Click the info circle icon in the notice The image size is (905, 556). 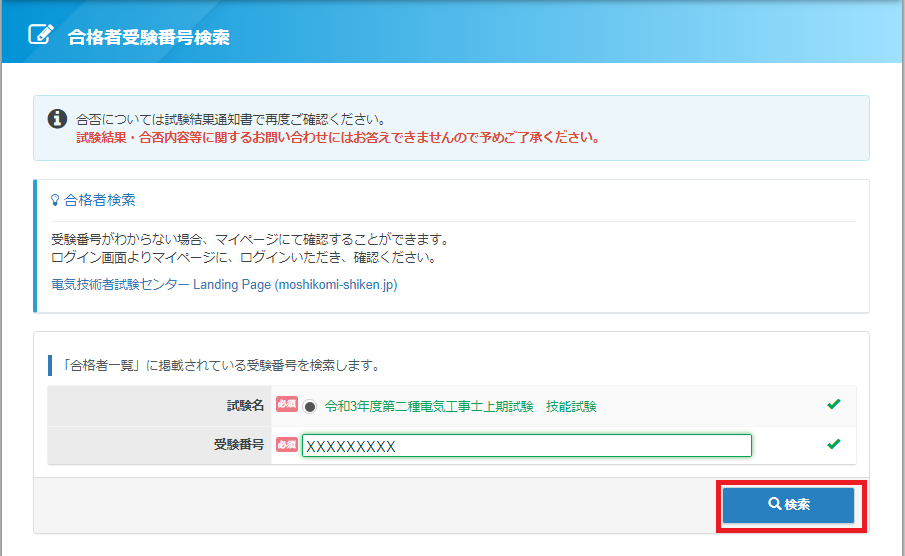click(58, 119)
